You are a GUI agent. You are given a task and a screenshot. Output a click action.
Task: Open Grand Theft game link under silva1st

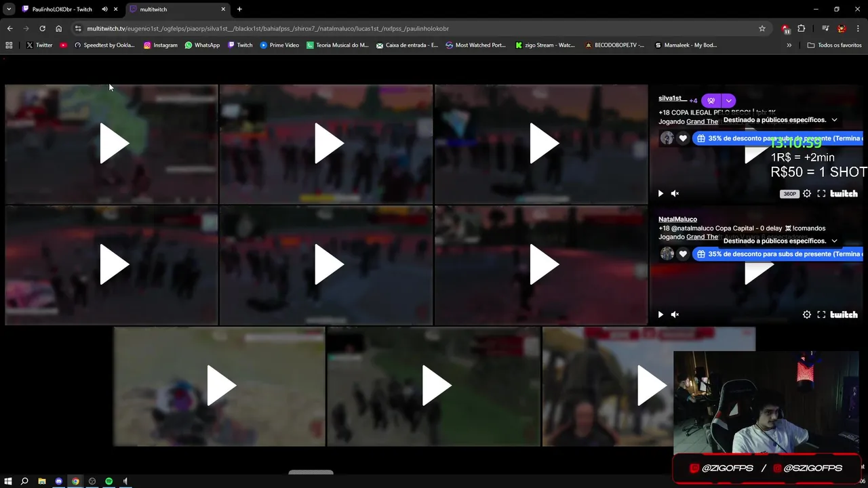(x=702, y=122)
